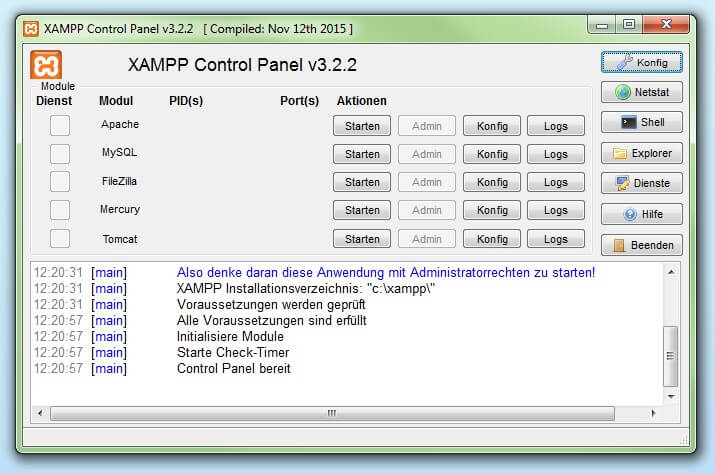Click the XAMPP orange logo icon
This screenshot has height=474, width=715.
(x=47, y=66)
